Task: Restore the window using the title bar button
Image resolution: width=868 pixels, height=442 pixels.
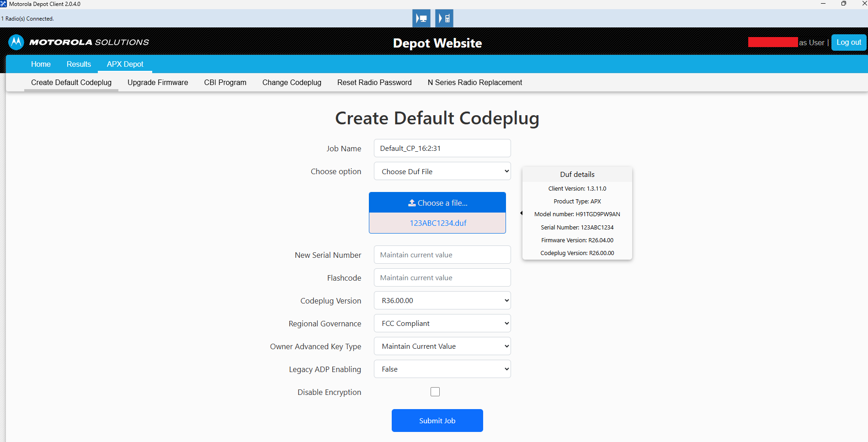Action: click(x=843, y=4)
